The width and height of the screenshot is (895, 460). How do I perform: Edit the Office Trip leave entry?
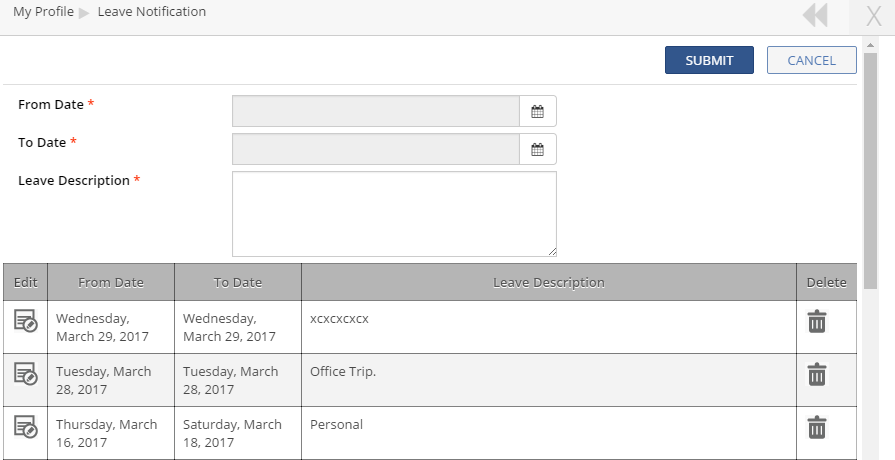coord(25,374)
